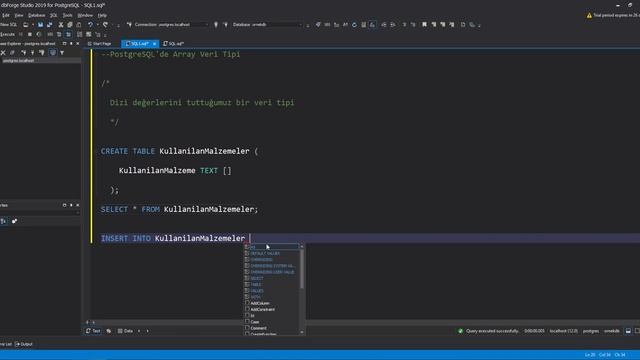Click the New SQL button
This screenshot has width=640, height=360.
9,24
